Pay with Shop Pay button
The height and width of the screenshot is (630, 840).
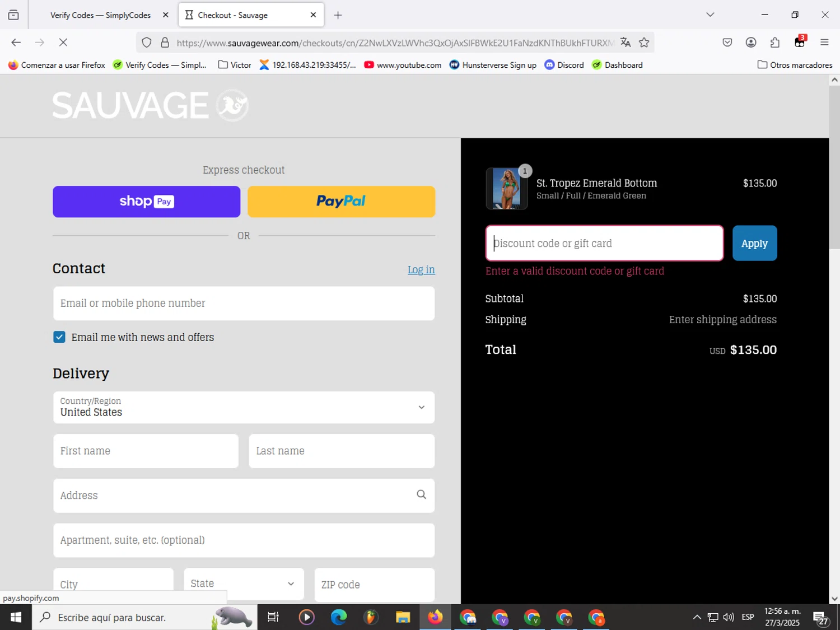(146, 202)
